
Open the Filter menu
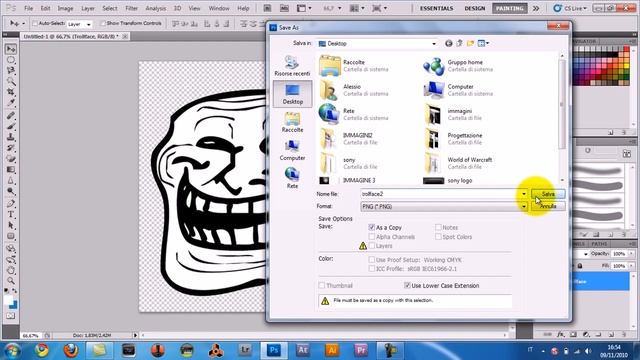[x=131, y=8]
